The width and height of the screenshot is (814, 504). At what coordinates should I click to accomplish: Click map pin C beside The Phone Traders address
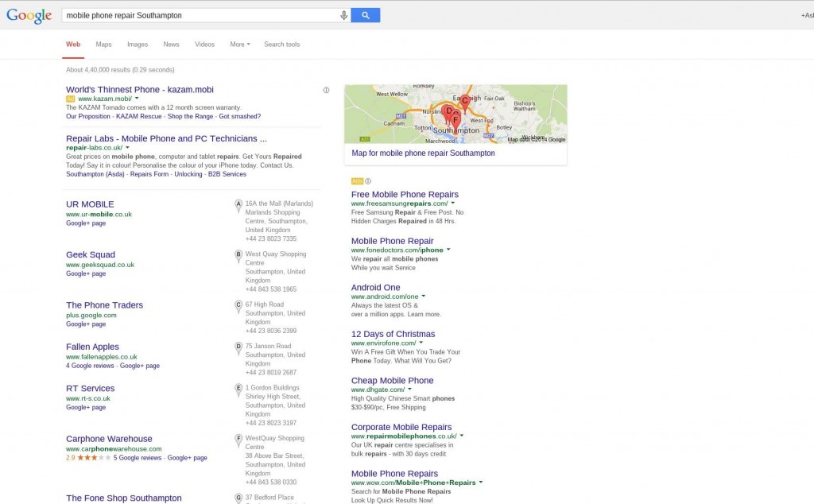tap(238, 306)
